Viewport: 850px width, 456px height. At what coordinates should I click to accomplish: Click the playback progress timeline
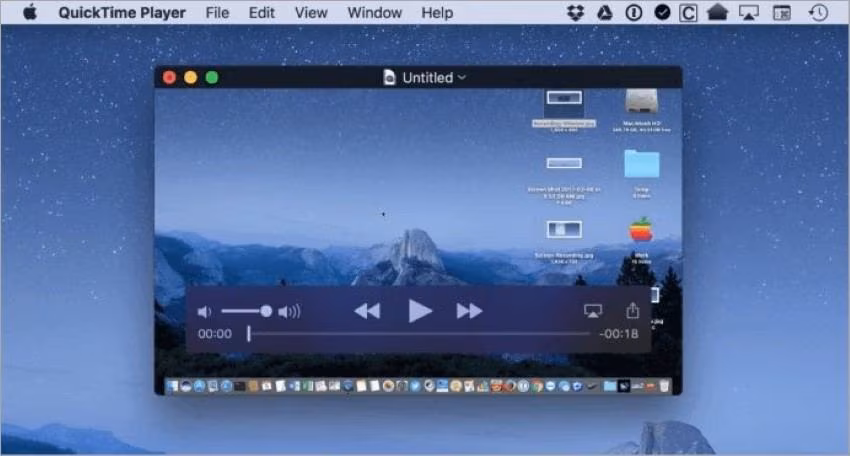tap(419, 334)
